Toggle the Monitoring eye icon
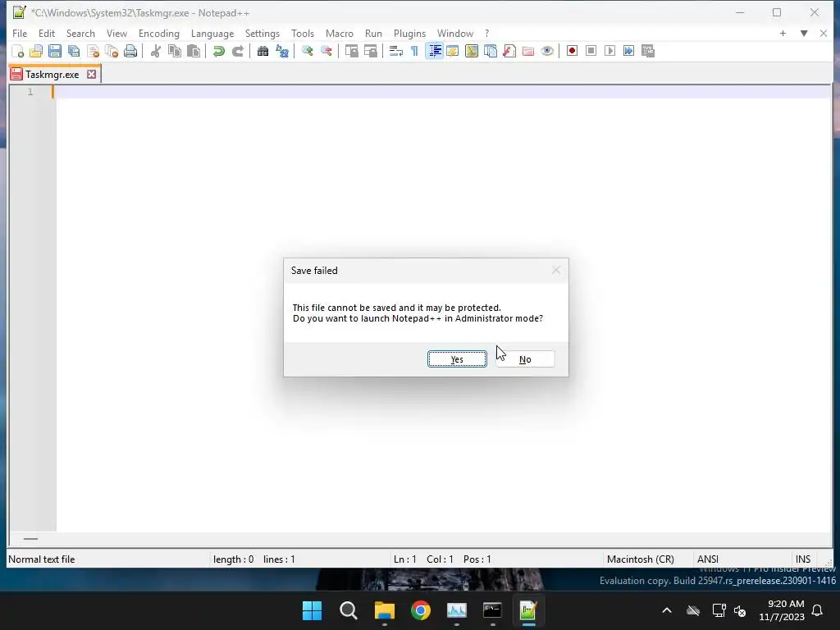 [547, 51]
